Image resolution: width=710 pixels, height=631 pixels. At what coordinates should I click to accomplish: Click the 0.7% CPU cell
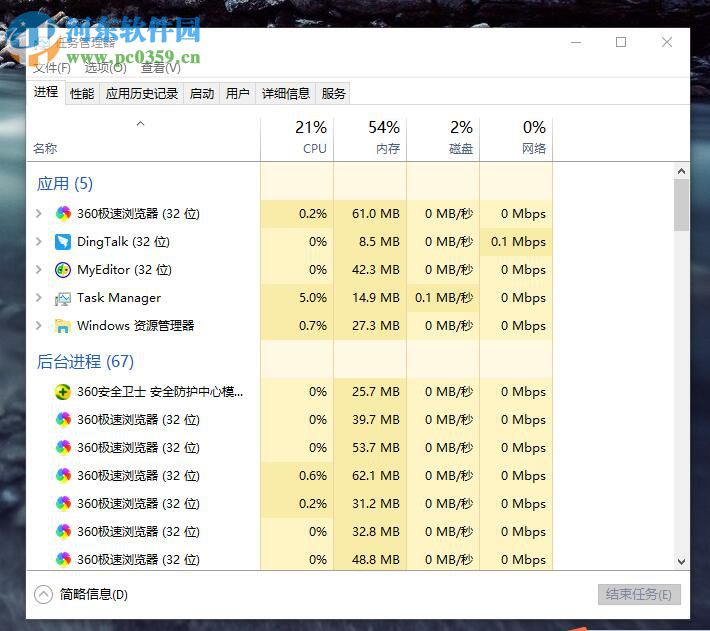pos(297,326)
